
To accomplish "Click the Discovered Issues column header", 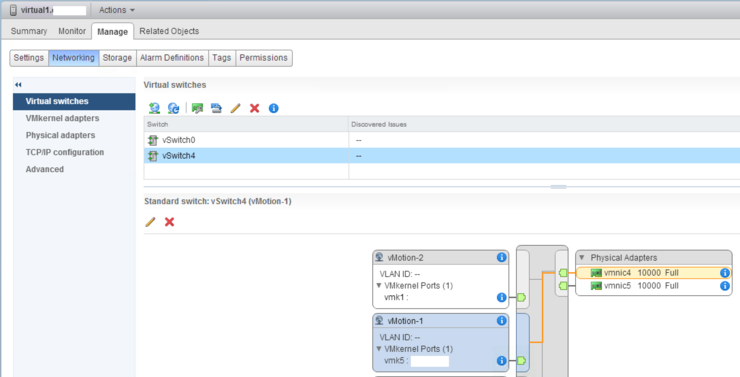I will pos(544,124).
